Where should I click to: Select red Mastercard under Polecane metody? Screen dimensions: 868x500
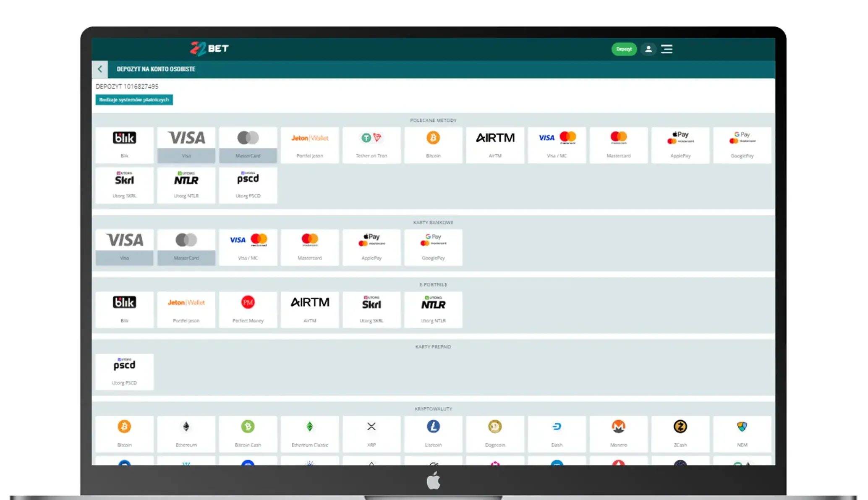pos(619,145)
